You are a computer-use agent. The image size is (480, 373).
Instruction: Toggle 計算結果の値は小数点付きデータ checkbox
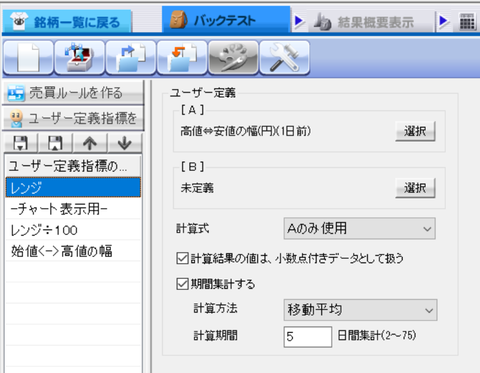(x=182, y=258)
